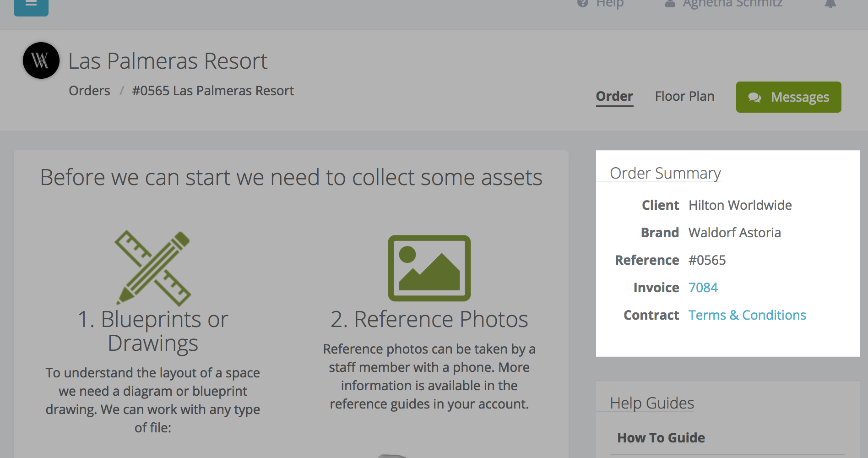
Task: Click the notification bell icon
Action: point(830,4)
